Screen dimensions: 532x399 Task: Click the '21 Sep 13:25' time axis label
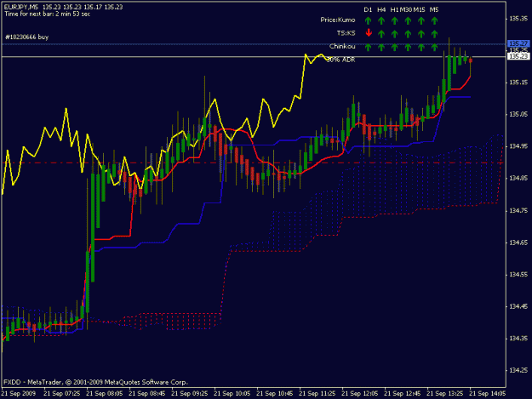tap(445, 393)
